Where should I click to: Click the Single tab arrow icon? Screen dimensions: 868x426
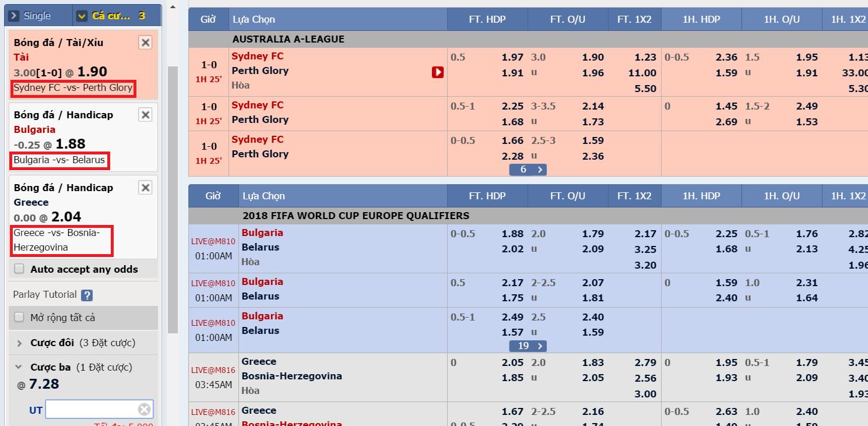(x=14, y=16)
